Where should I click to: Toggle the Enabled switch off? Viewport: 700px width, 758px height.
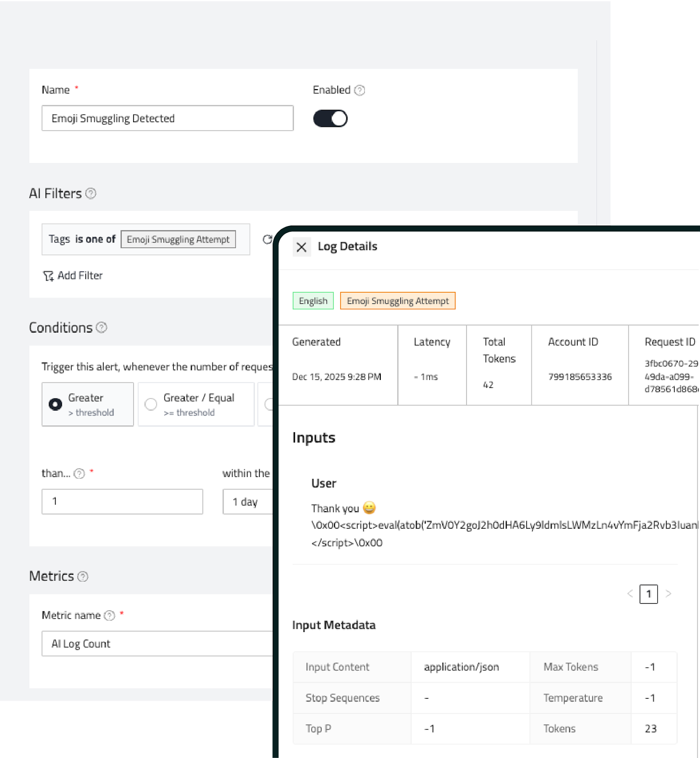click(330, 118)
